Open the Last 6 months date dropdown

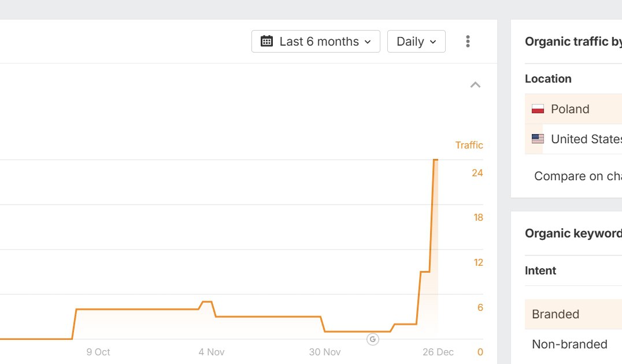pyautogui.click(x=316, y=42)
